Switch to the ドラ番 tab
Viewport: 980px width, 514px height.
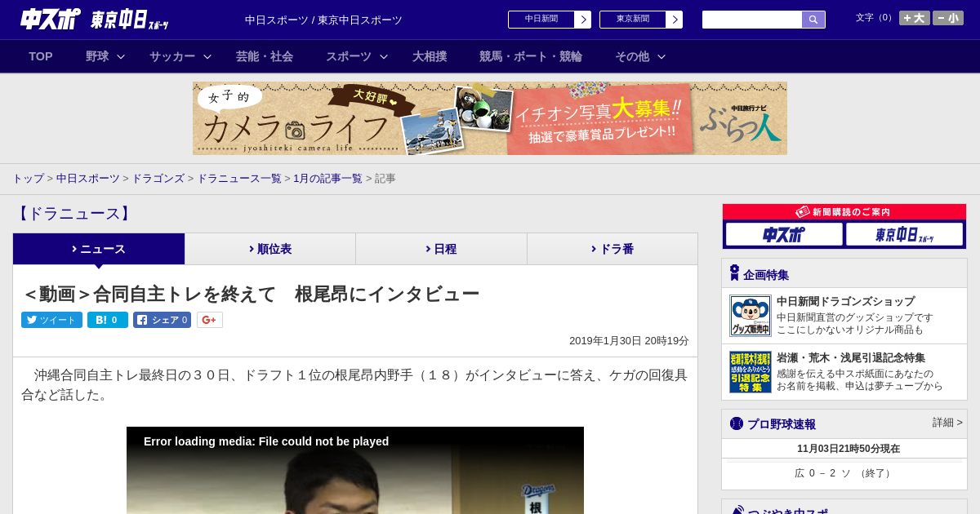[612, 249]
